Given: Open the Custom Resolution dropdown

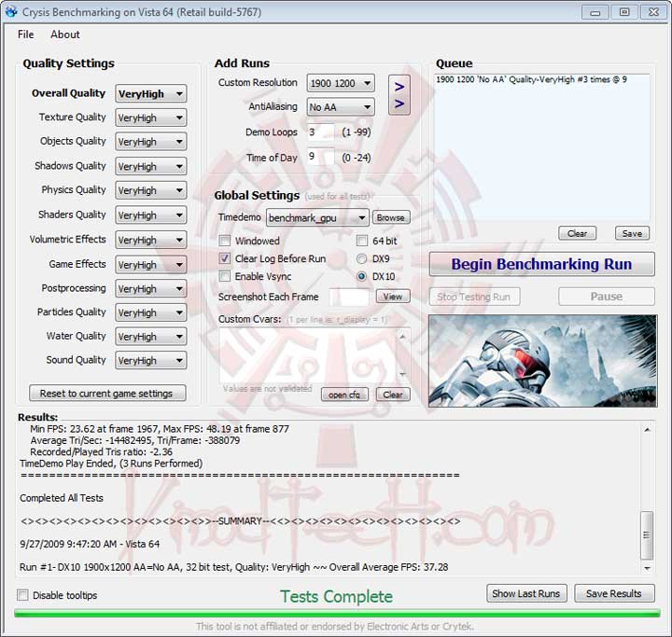Looking at the screenshot, I should click(x=341, y=83).
